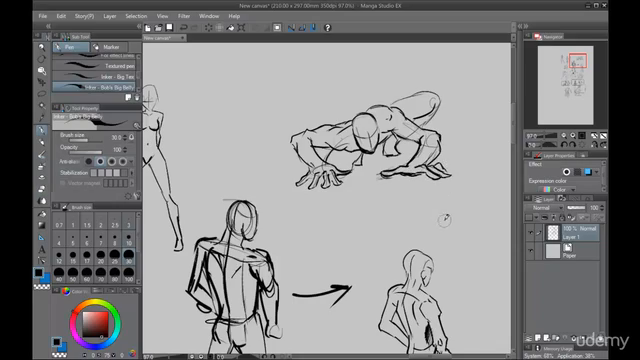Choose the first (none) anti-aliasing option
The height and width of the screenshot is (360, 640).
pyautogui.click(x=89, y=162)
